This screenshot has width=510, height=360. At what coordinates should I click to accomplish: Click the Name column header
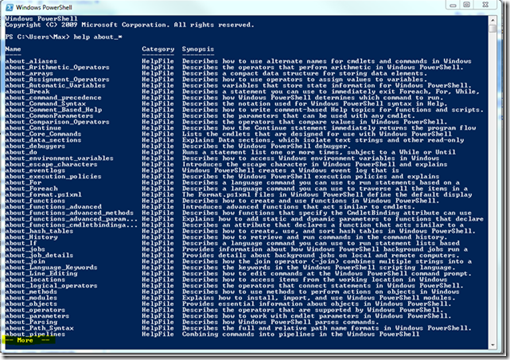coord(13,49)
